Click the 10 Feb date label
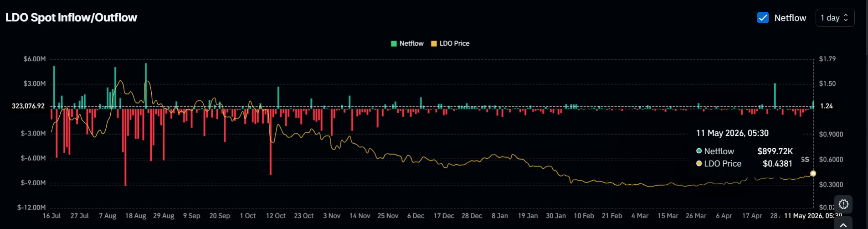This screenshot has width=868, height=229. 584,216
